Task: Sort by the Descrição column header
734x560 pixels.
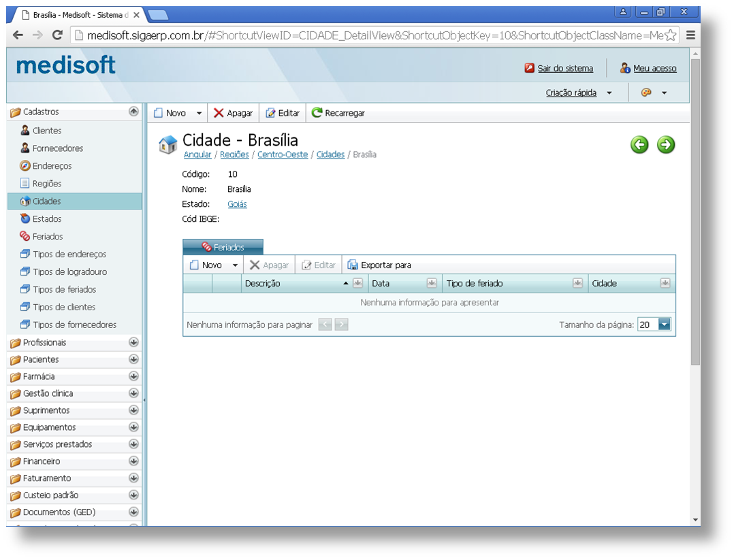Action: click(262, 283)
